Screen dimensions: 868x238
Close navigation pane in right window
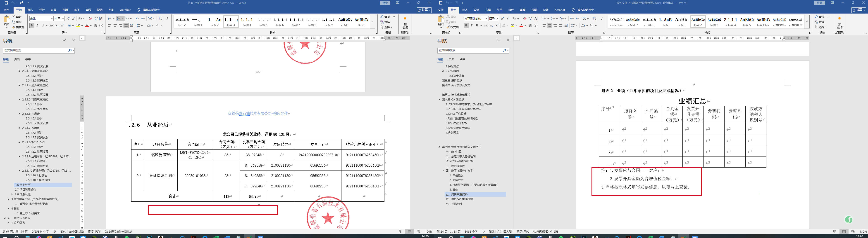coord(508,40)
